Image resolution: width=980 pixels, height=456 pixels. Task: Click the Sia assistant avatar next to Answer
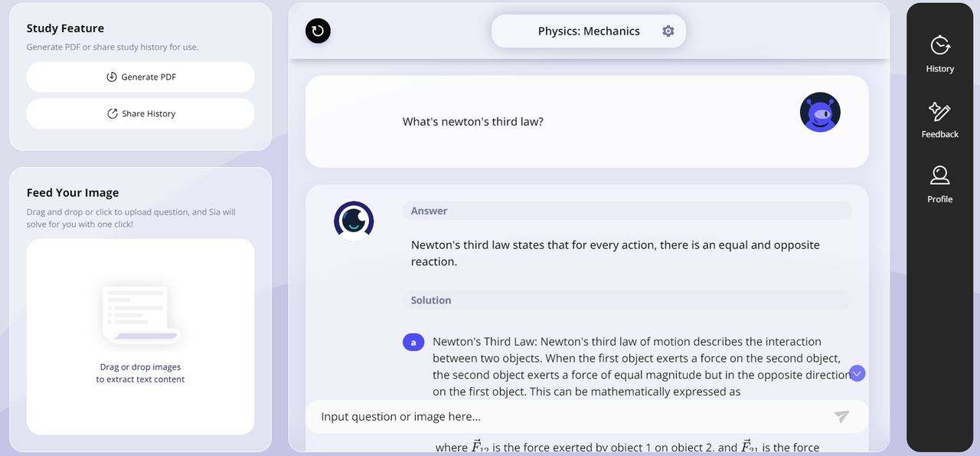(354, 221)
